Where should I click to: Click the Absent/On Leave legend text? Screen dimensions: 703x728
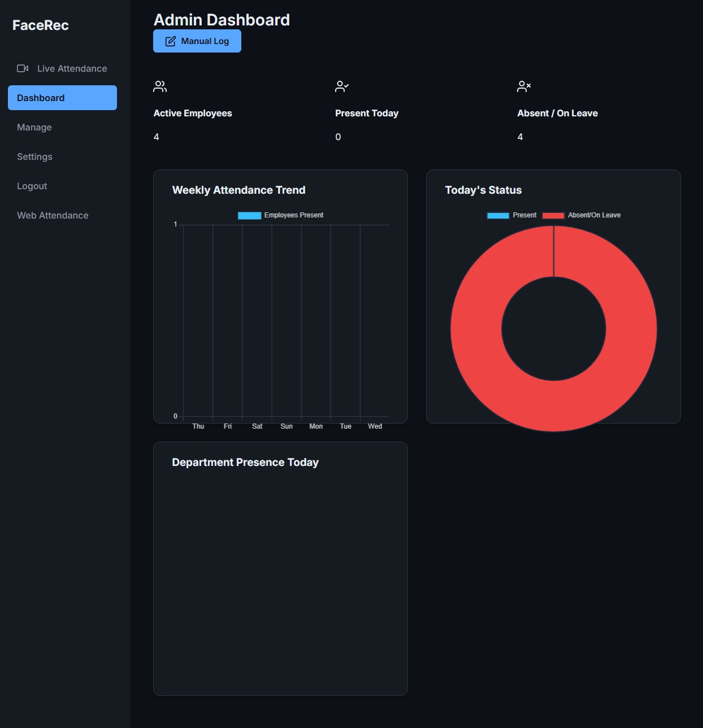594,215
